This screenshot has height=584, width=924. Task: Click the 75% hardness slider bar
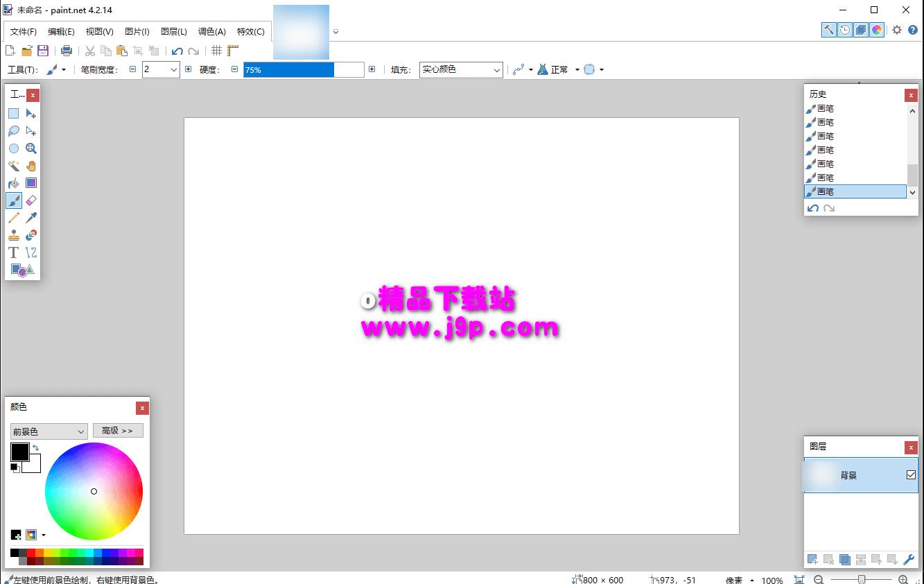click(x=304, y=69)
